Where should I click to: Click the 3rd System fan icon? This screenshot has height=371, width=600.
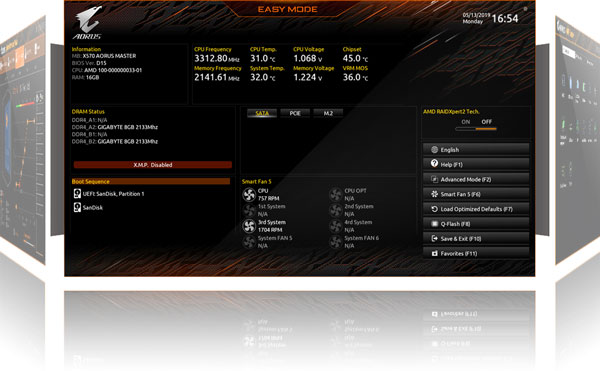coord(249,226)
